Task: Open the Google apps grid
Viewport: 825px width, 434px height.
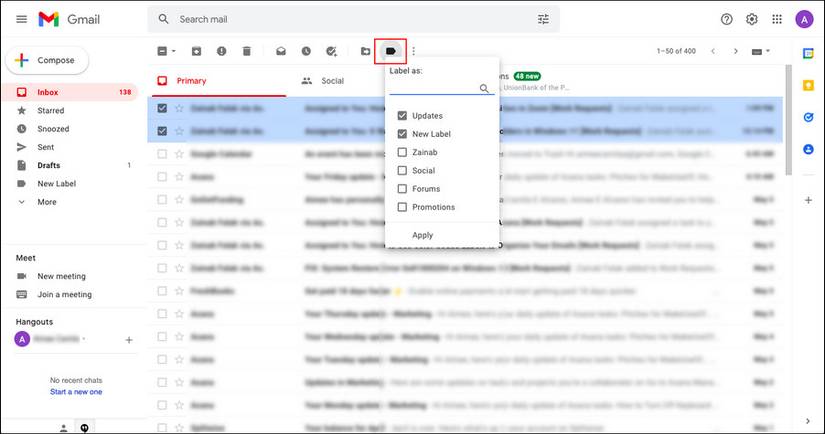Action: (777, 19)
